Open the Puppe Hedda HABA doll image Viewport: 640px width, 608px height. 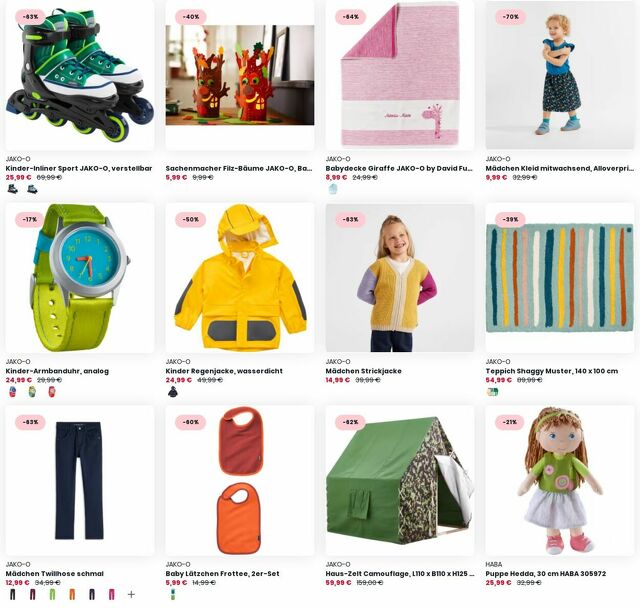click(x=560, y=481)
